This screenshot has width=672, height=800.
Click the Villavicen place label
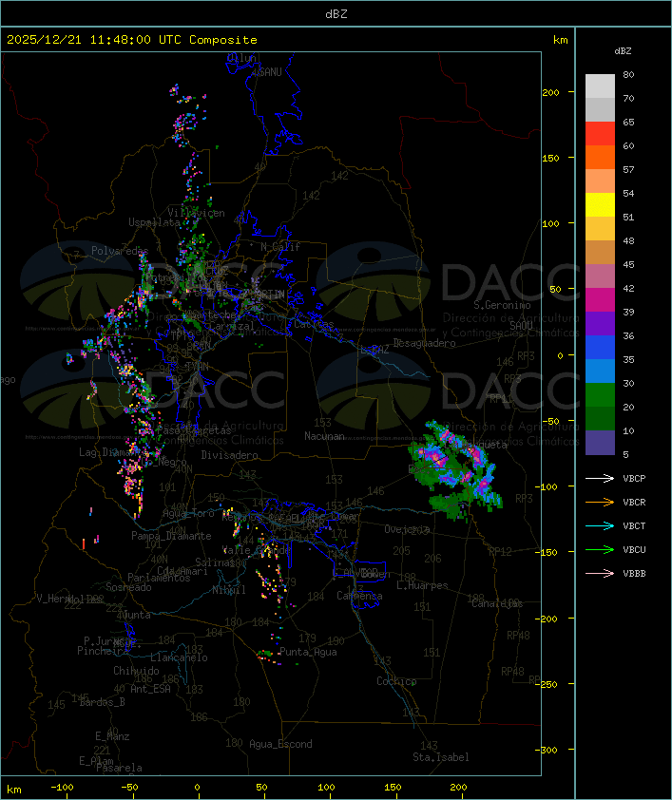197,213
